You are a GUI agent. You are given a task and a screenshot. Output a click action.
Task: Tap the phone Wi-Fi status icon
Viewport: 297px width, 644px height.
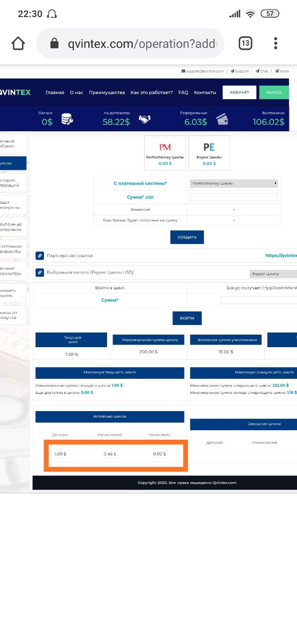(x=250, y=14)
